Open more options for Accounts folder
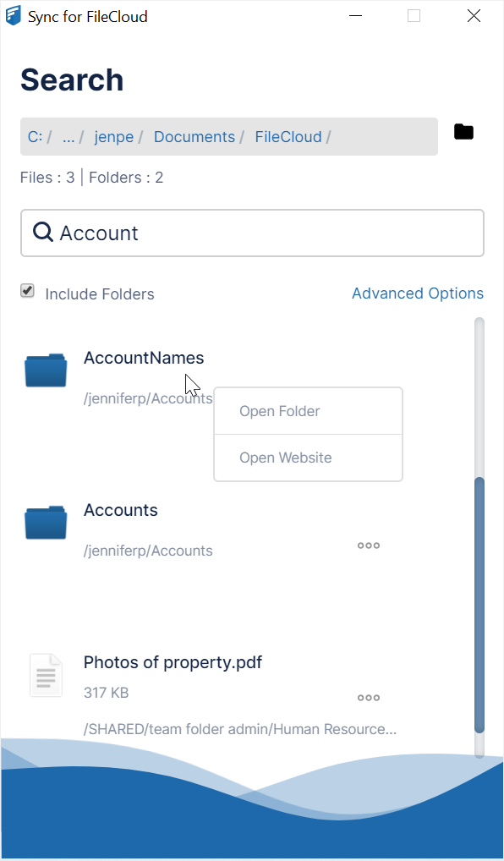 pyautogui.click(x=368, y=546)
